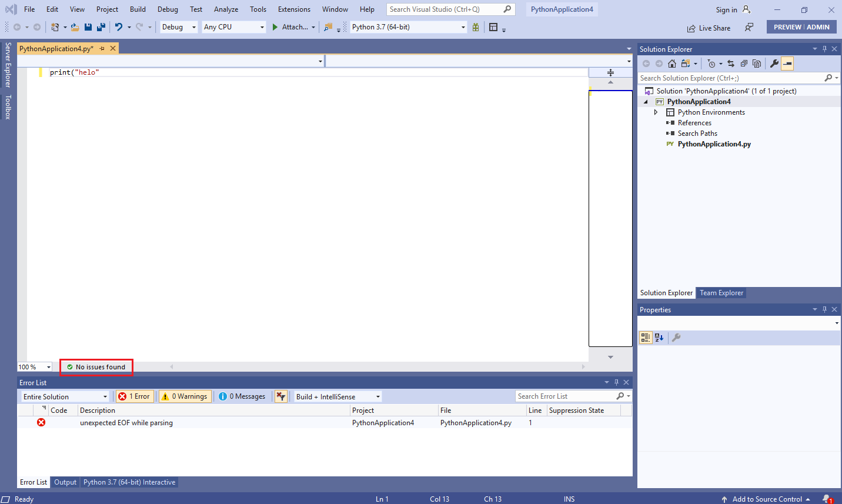Open the Extensions menu
The image size is (842, 504).
[x=294, y=9]
